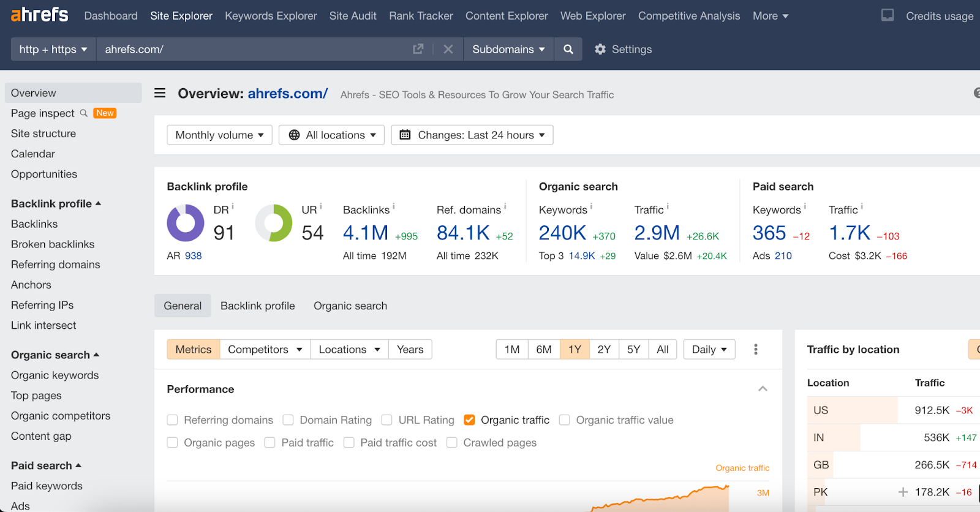
Task: Open the 84.1K ref. domains link
Action: coord(463,233)
